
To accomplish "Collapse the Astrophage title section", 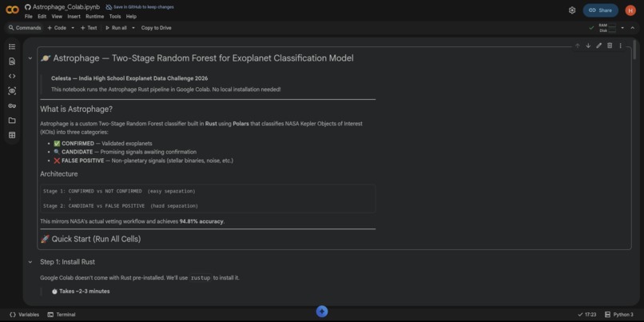I will pos(30,58).
